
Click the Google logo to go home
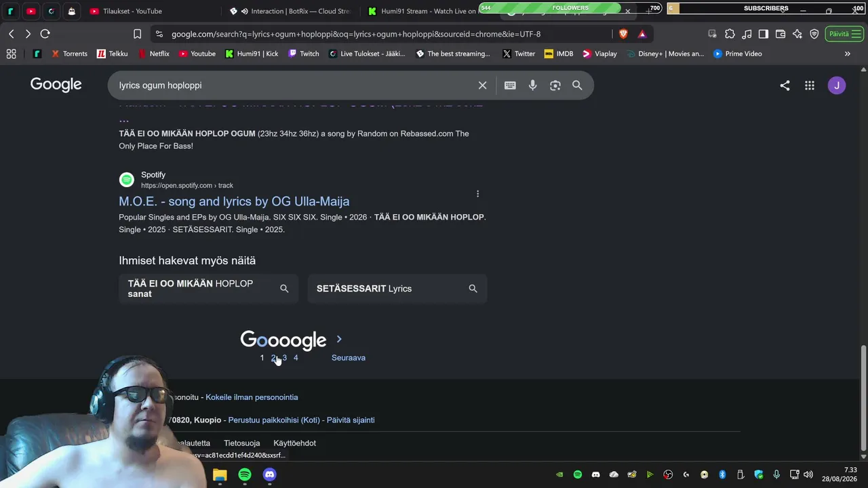(56, 85)
